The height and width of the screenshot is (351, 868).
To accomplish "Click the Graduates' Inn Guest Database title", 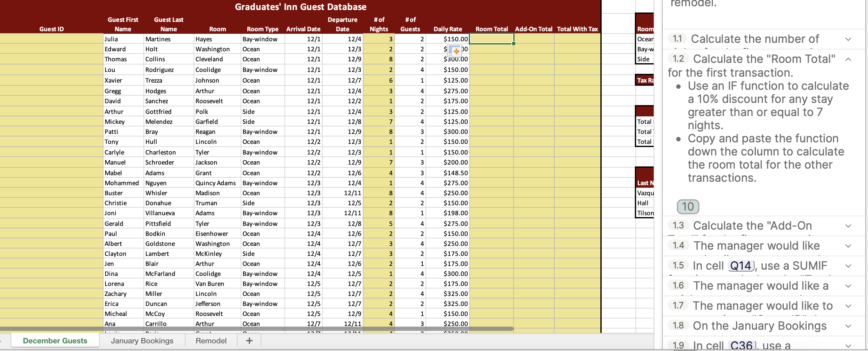I will (x=300, y=7).
